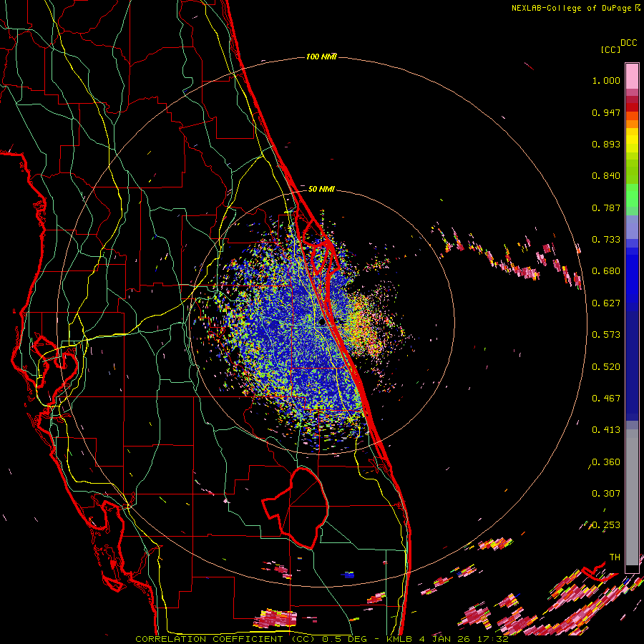This screenshot has width=644, height=644.
Task: Click the 0.360 legend value
Action: pyautogui.click(x=606, y=462)
